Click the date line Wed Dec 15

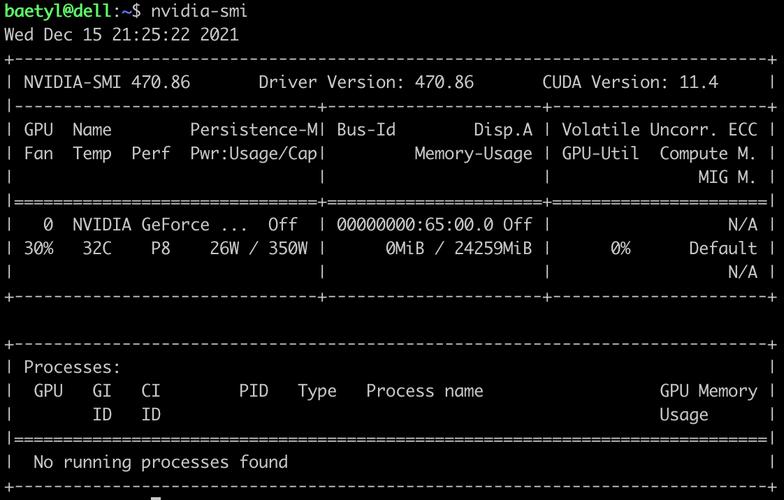(x=121, y=34)
